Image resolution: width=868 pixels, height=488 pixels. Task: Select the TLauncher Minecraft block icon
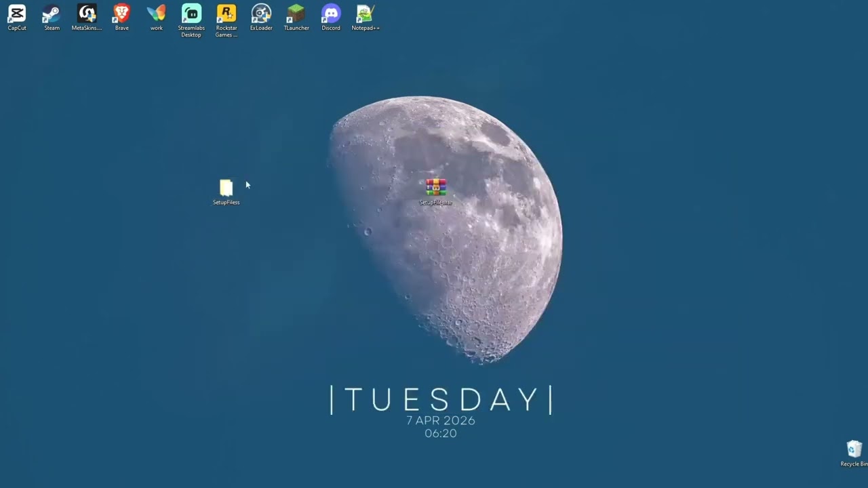(296, 14)
